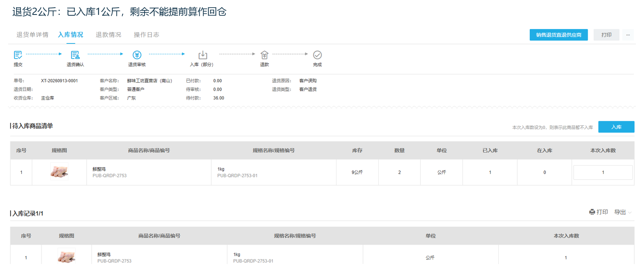Open the 导出 dropdown arrow
This screenshot has height=266, width=644.
630,212
